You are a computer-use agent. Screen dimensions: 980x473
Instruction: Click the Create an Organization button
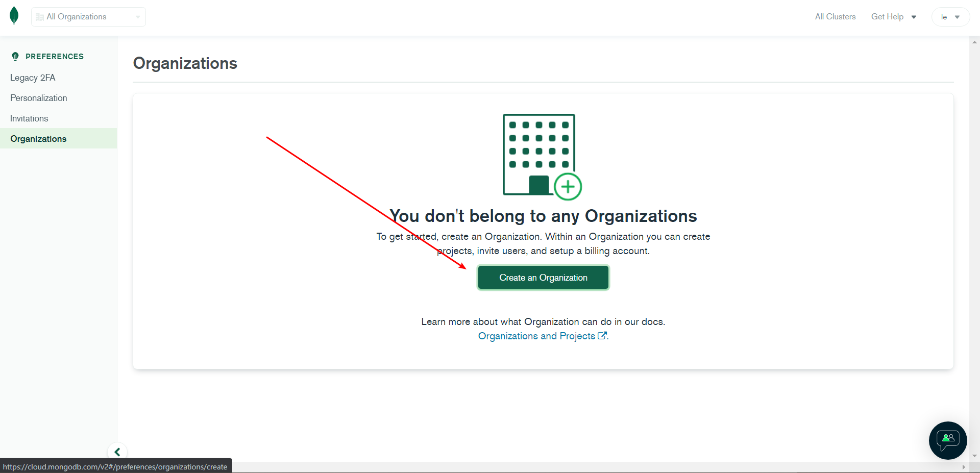[543, 277]
